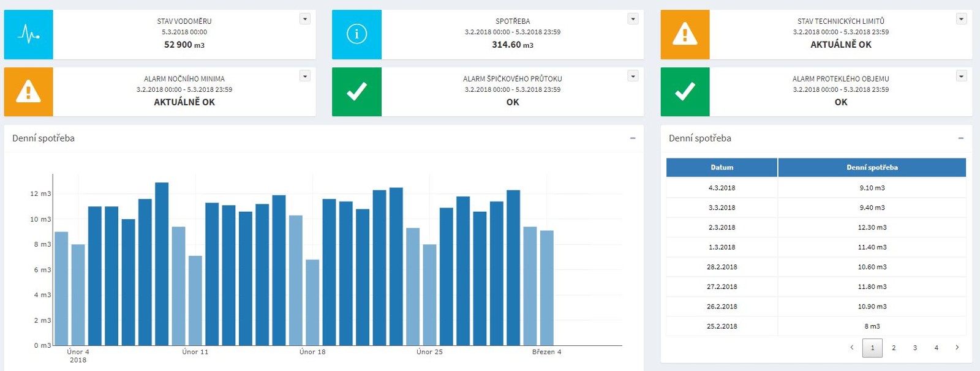Click the info icon on Spotřeba tile
Screen dimensions: 980x371
pyautogui.click(x=356, y=34)
